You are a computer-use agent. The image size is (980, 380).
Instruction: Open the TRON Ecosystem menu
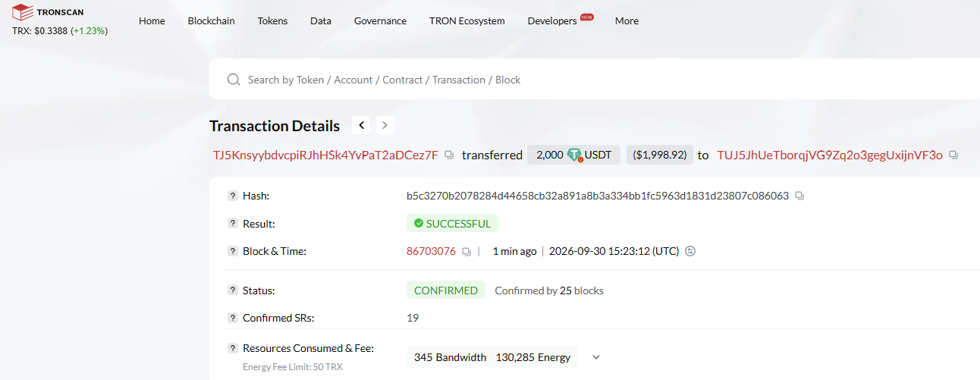click(x=466, y=20)
